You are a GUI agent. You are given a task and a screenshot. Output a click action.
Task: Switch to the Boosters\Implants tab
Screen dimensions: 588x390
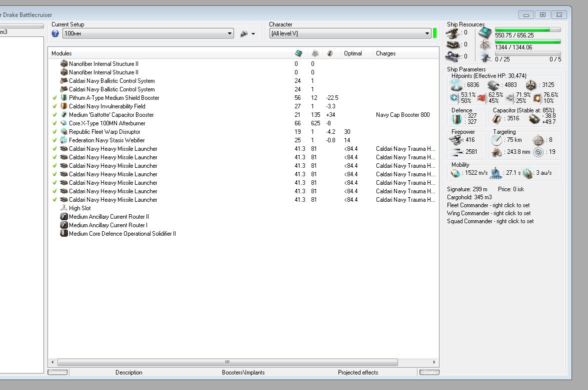(x=243, y=373)
